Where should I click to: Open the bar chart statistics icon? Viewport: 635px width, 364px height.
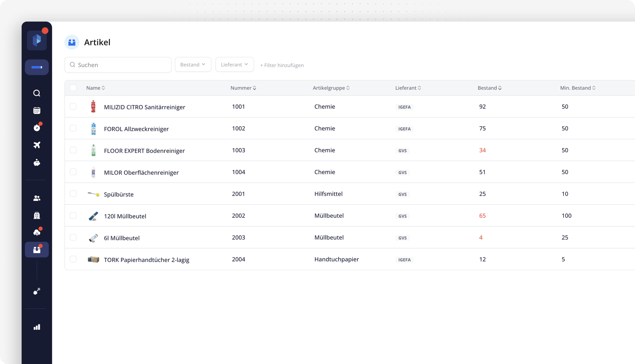click(37, 327)
